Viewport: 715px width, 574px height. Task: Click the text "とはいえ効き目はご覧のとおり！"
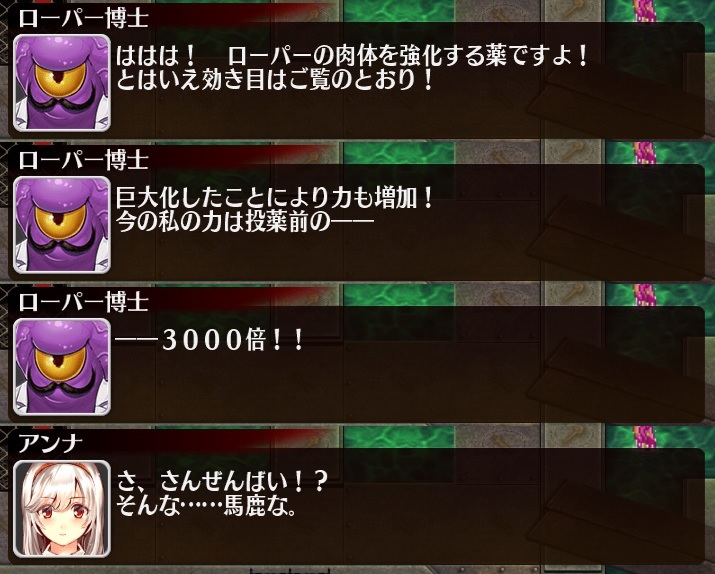pos(275,79)
